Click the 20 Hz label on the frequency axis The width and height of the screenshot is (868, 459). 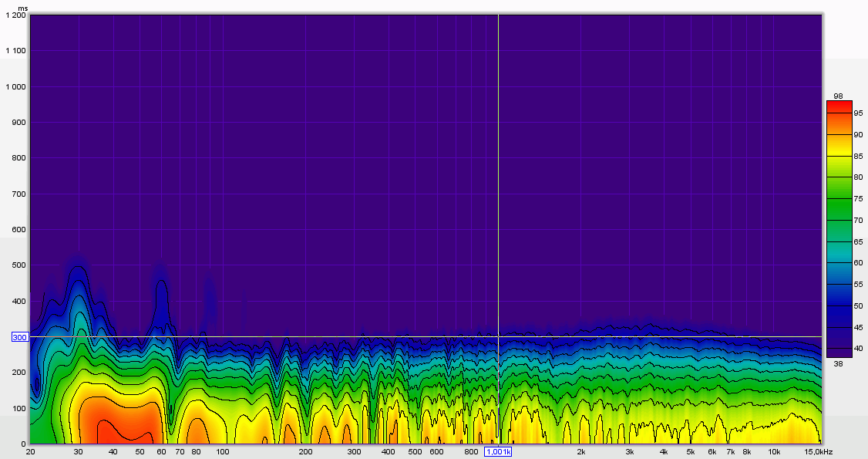(x=30, y=452)
